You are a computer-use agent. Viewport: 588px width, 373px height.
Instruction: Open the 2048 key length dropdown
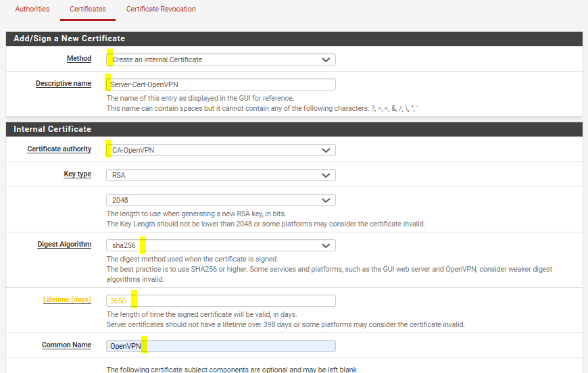221,200
